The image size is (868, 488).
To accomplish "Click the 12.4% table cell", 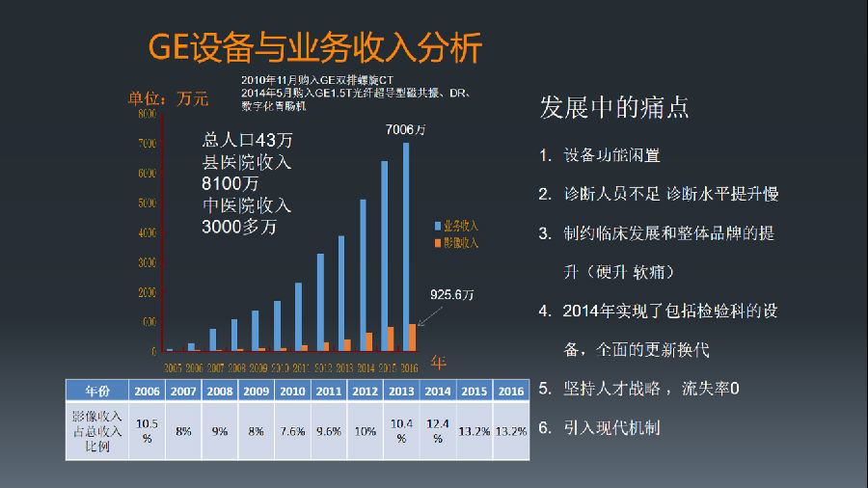I will (x=437, y=431).
